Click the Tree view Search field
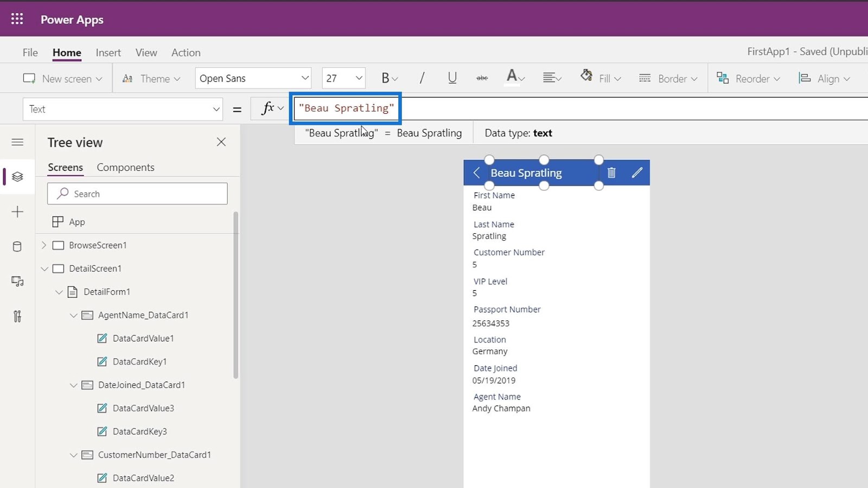 [137, 194]
